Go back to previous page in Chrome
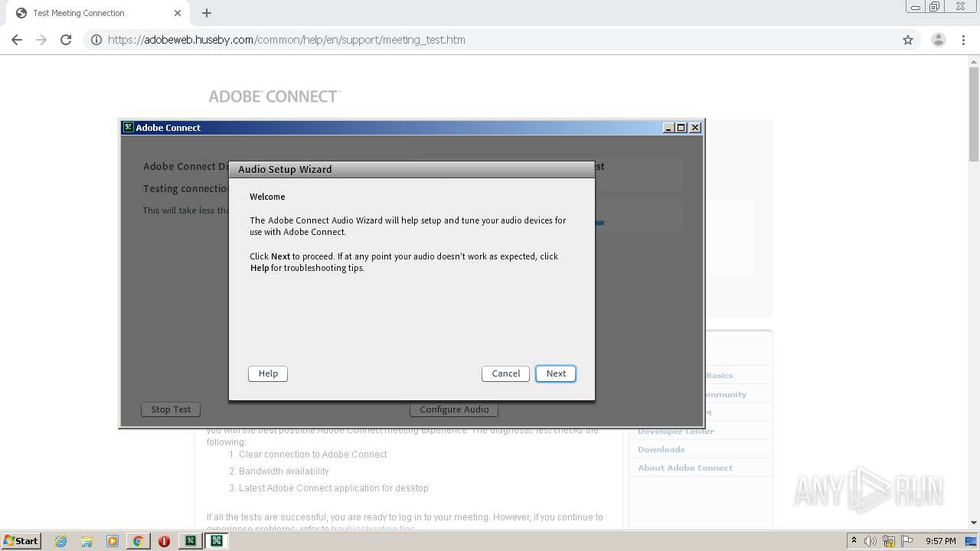The height and width of the screenshot is (551, 980). pyautogui.click(x=17, y=40)
